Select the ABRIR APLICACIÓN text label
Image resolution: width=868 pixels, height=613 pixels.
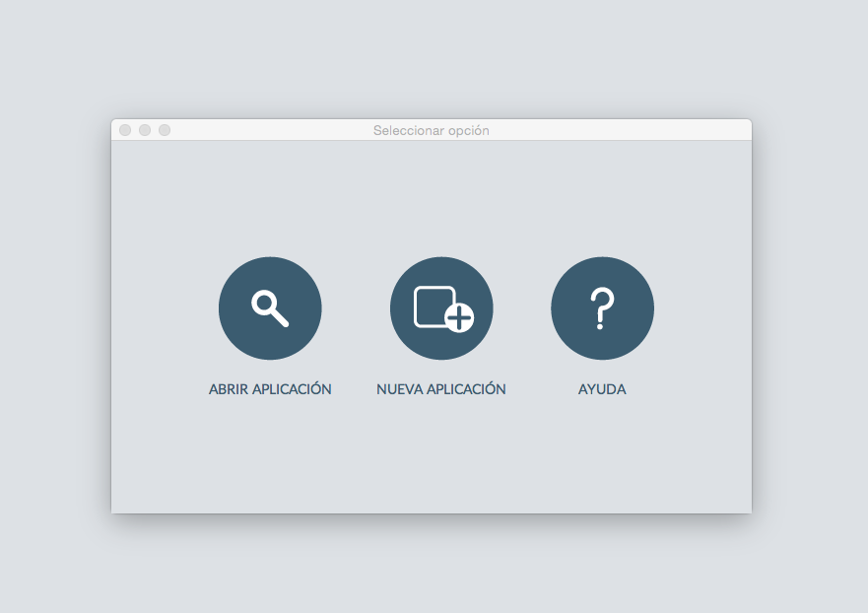(x=270, y=389)
